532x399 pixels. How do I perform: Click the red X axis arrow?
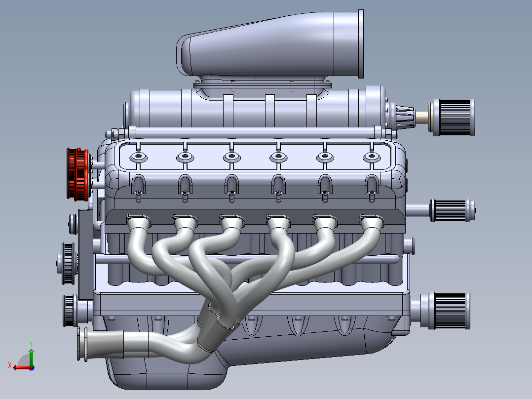pos(20,367)
